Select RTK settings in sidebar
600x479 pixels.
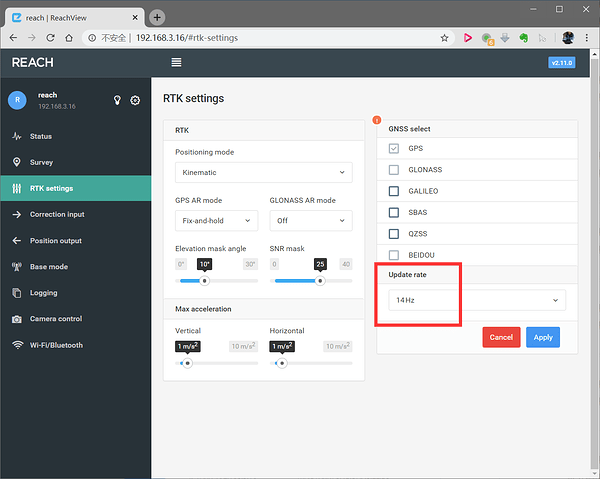pos(76,188)
